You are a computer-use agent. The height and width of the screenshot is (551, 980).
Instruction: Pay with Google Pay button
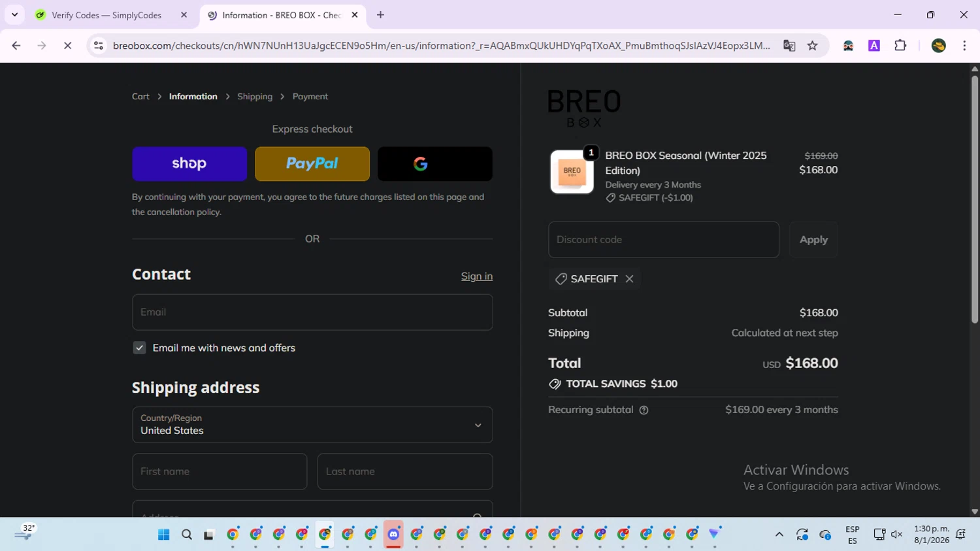[x=435, y=163]
